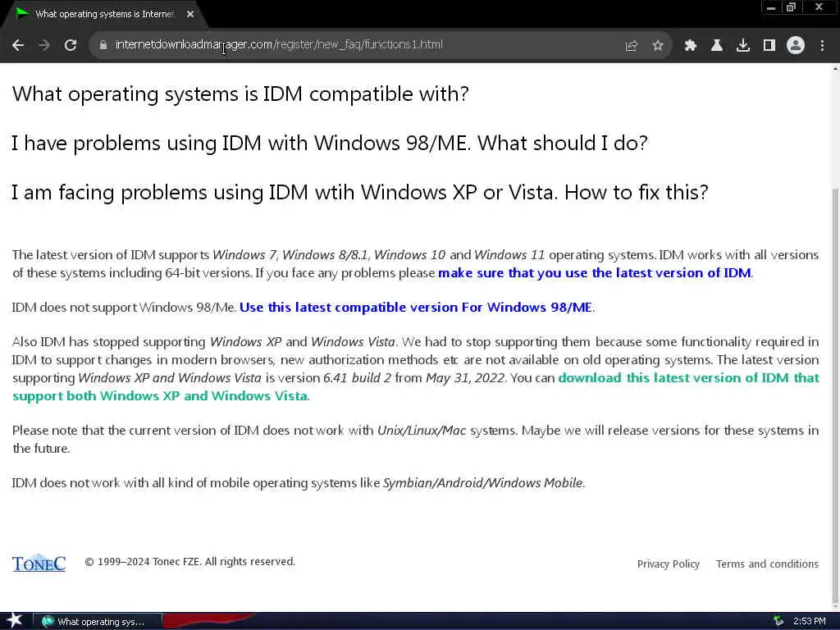Open the Terms and conditions link
840x630 pixels.
pyautogui.click(x=767, y=564)
